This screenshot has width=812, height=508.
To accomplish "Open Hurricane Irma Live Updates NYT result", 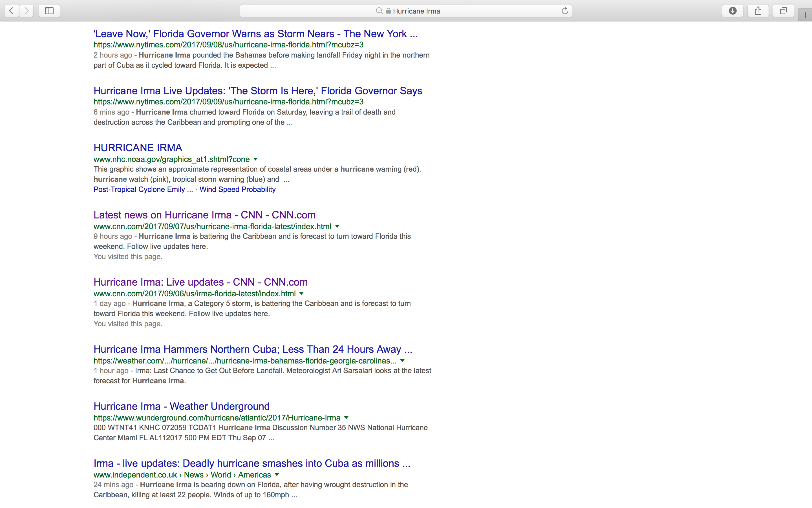I will pyautogui.click(x=258, y=91).
